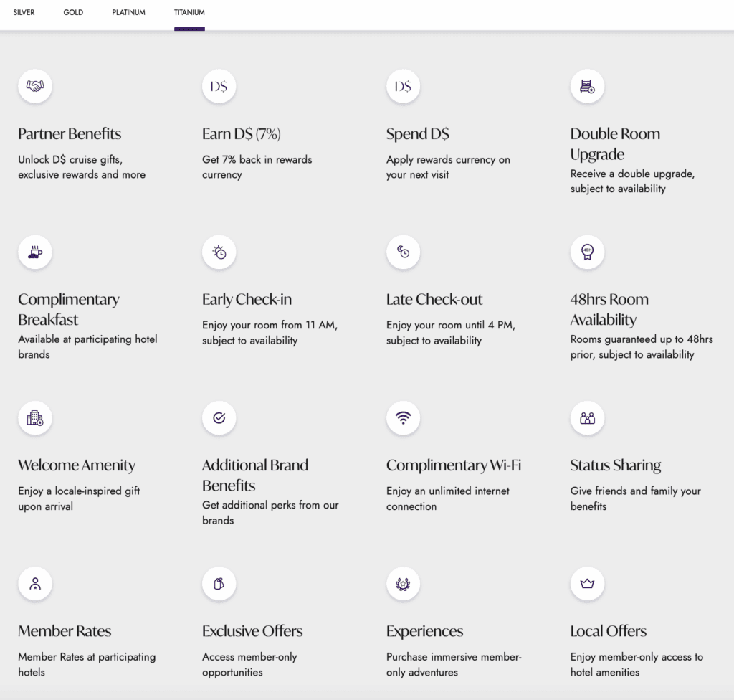Screen dimensions: 734x700
Task: Click the Complimentary Wi-Fi signal icon
Action: pos(403,417)
